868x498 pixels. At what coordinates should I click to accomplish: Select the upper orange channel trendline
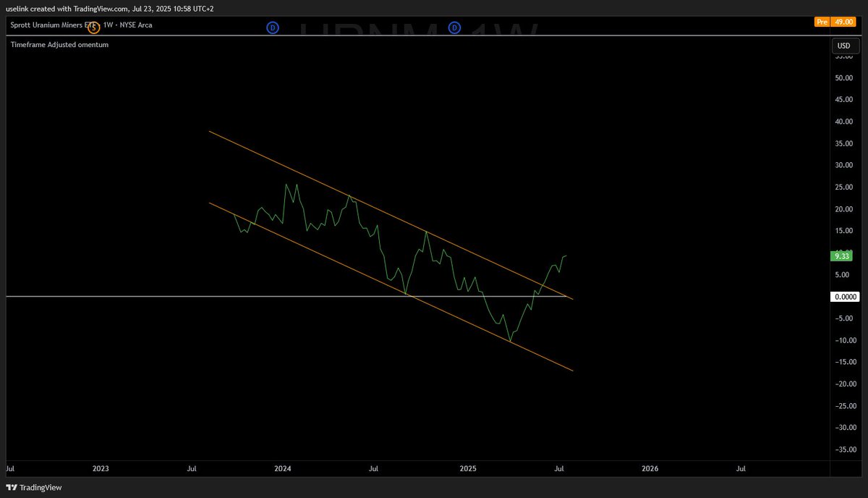[x=391, y=214]
